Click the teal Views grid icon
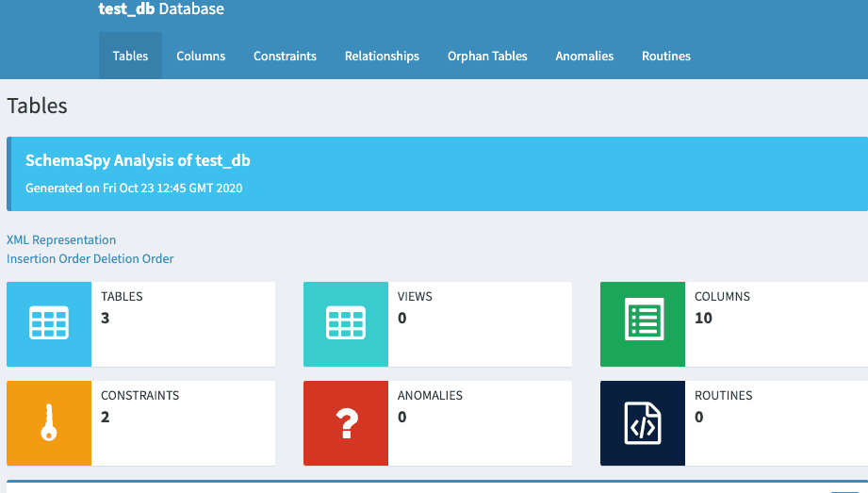 [346, 323]
